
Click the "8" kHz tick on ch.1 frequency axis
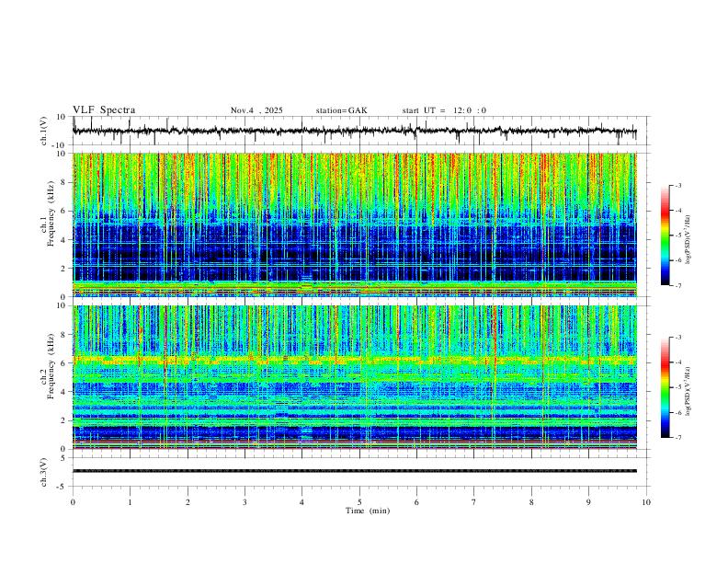(65, 182)
